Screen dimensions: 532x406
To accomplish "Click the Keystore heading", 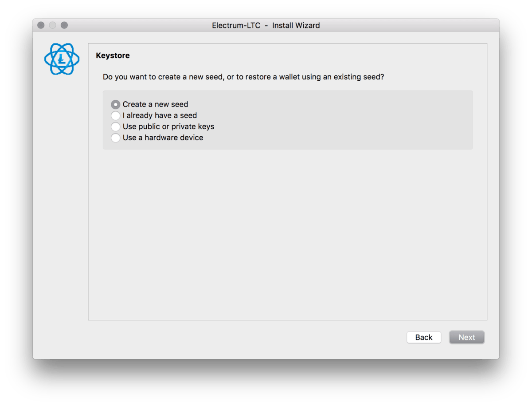I will (113, 55).
